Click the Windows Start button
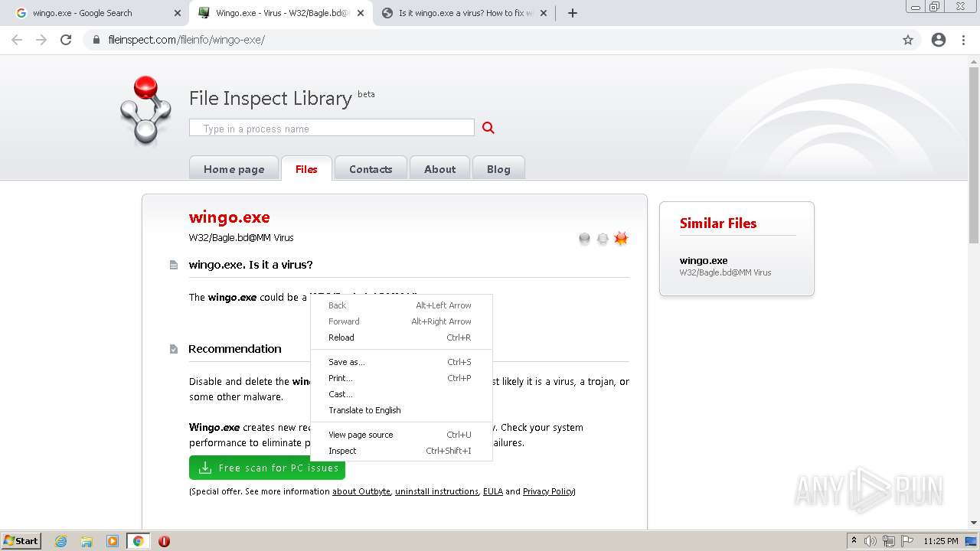This screenshot has width=980, height=551. click(x=21, y=541)
